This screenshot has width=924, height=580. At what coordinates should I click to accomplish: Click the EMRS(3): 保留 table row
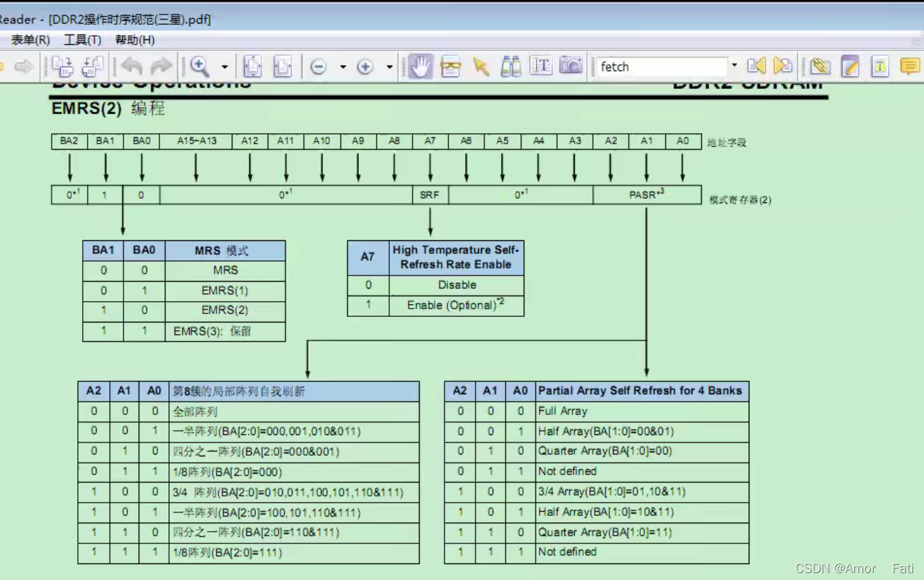click(184, 331)
